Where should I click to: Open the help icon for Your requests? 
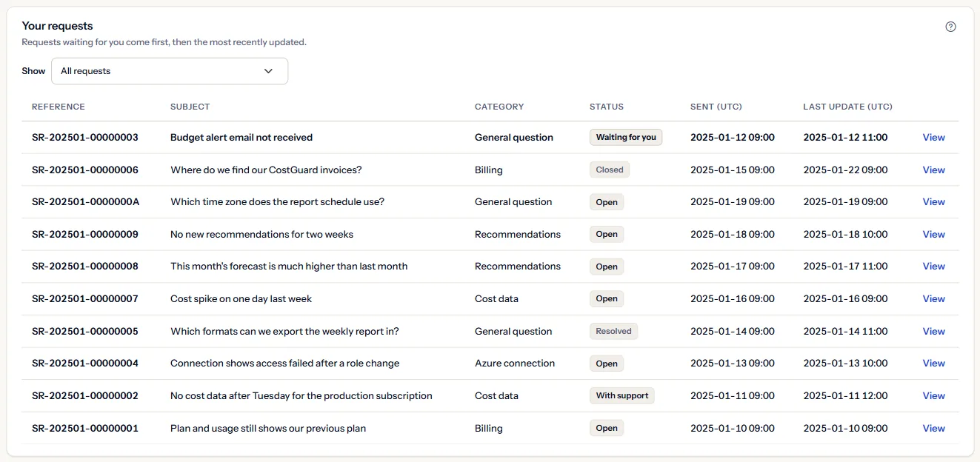pos(951,27)
